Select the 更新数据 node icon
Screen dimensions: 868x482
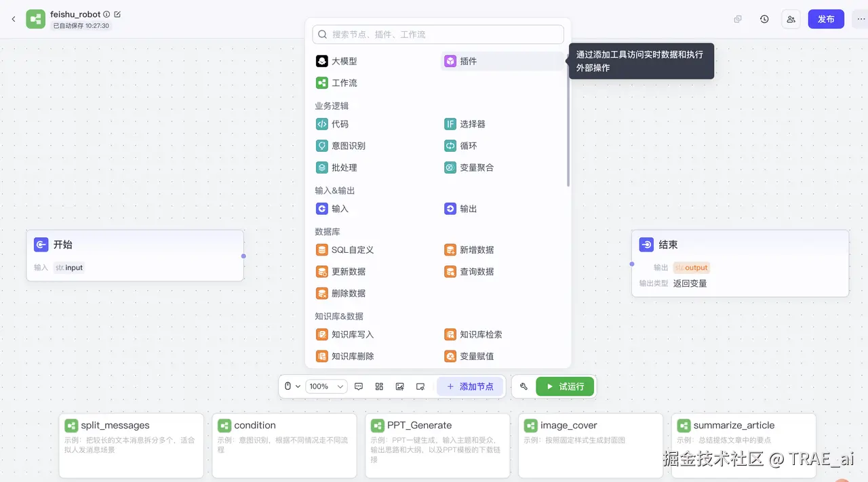pos(322,271)
